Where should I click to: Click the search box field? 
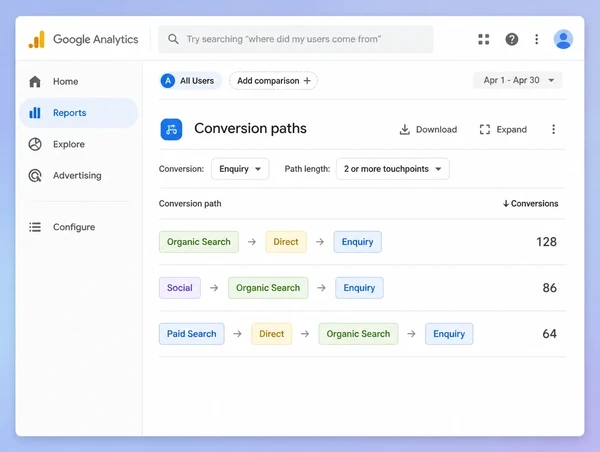[x=296, y=39]
